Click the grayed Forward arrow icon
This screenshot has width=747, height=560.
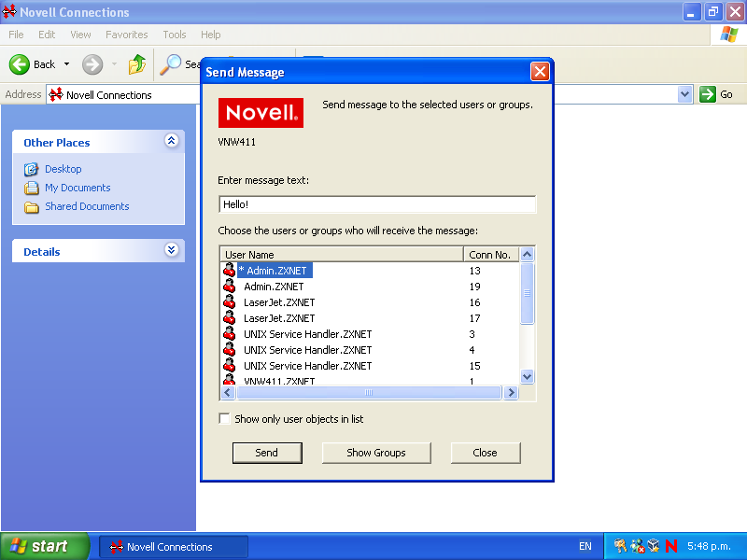[92, 64]
